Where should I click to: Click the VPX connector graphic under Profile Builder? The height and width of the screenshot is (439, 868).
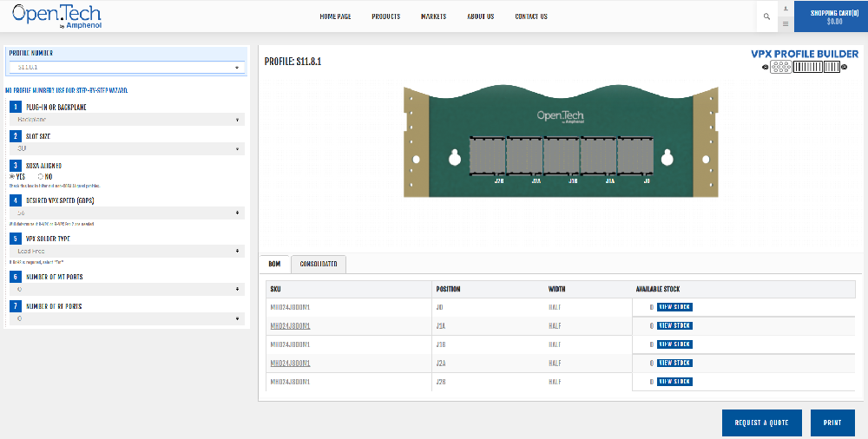click(806, 67)
